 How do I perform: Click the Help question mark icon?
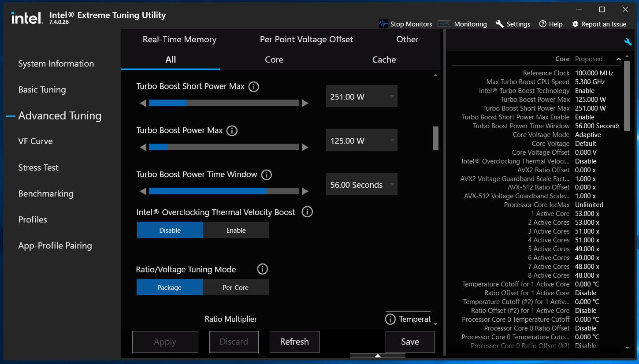(x=543, y=24)
